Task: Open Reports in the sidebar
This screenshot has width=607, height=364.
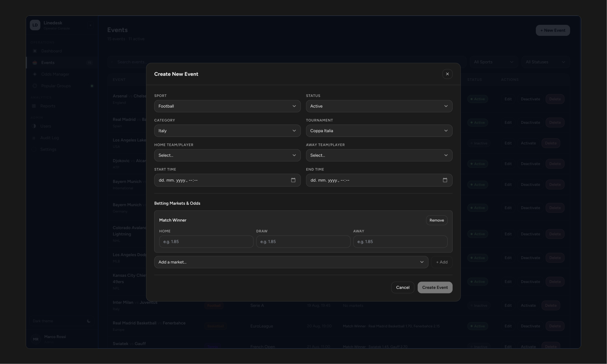Action: (x=62, y=106)
